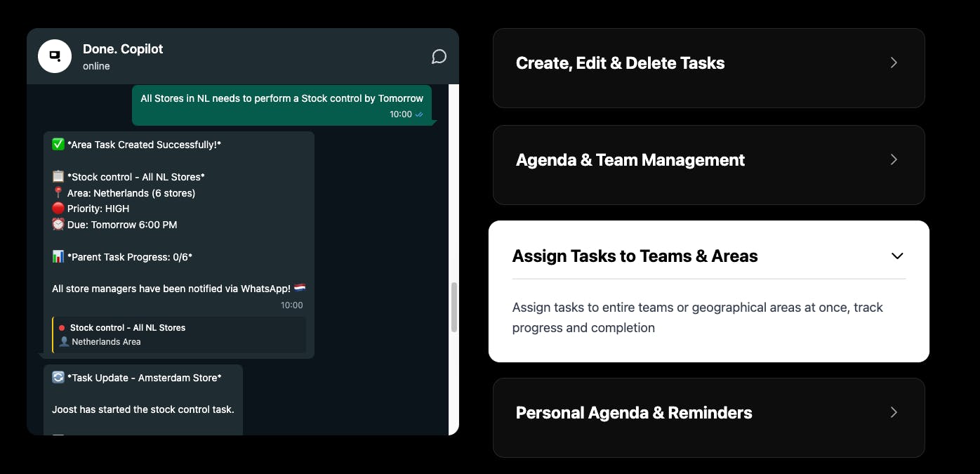Click the Done. Copilot avatar logo
Viewport: 980px width, 474px height.
[55, 56]
